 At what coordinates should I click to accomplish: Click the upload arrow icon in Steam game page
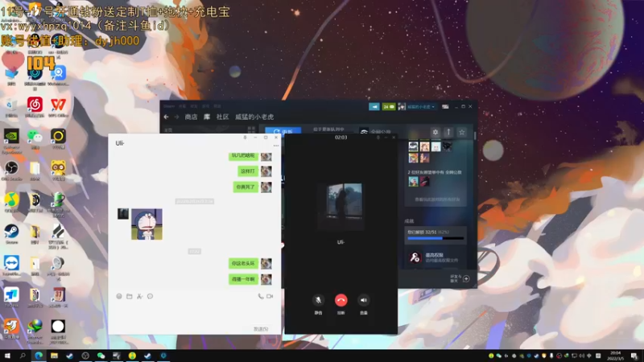448,132
